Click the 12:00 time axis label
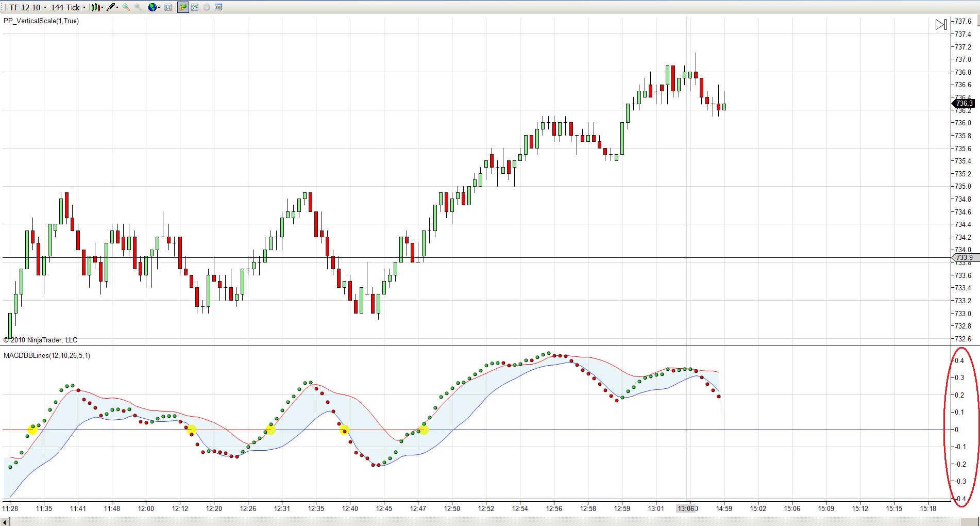The height and width of the screenshot is (526, 980). tap(146, 508)
